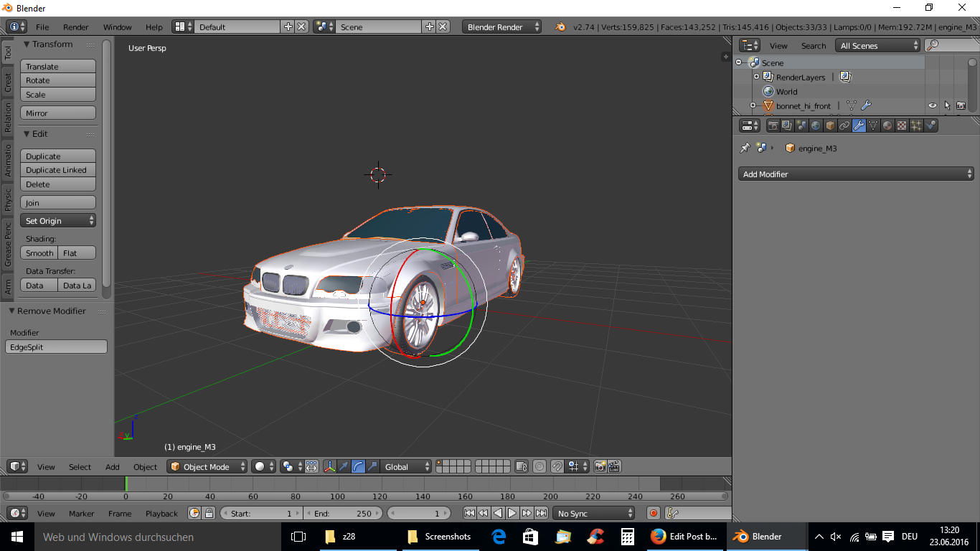
Task: Open the Add Modifier dropdown
Action: coord(856,174)
